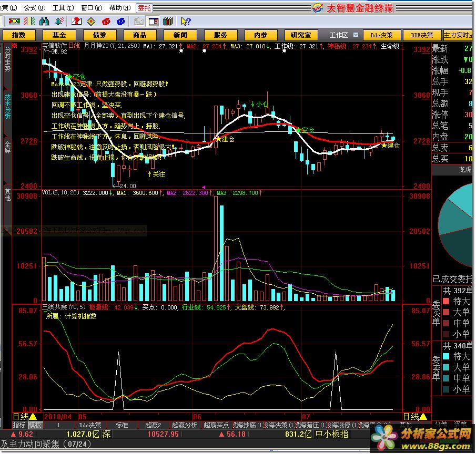Click the red 委托 button
Viewport: 476px width, 454px height.
tap(144, 8)
